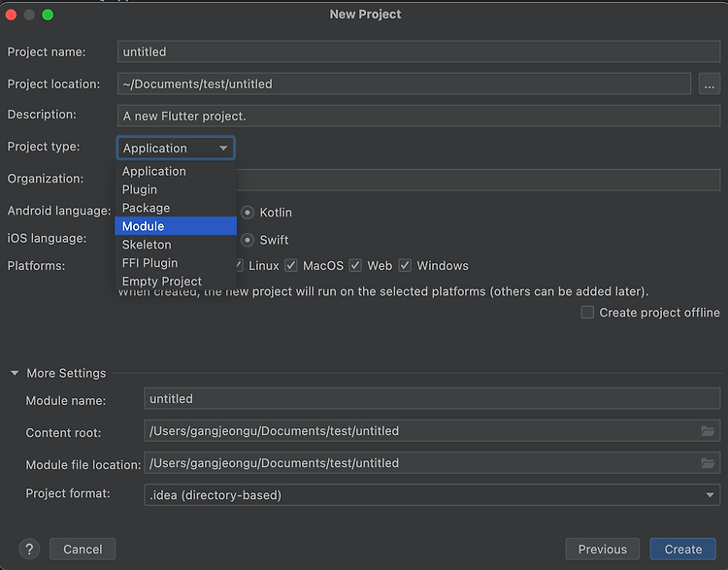Screen dimensions: 728x570
Task: Open the Project format dropdown
Action: pyautogui.click(x=432, y=495)
